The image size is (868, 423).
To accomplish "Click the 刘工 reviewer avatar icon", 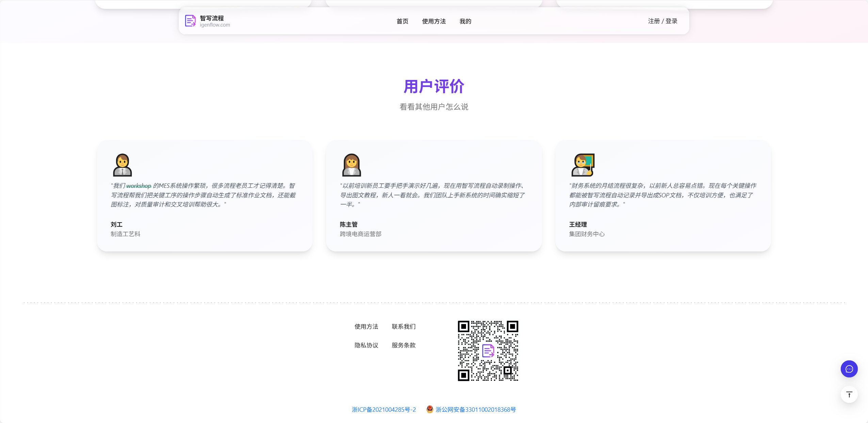I will coord(122,165).
